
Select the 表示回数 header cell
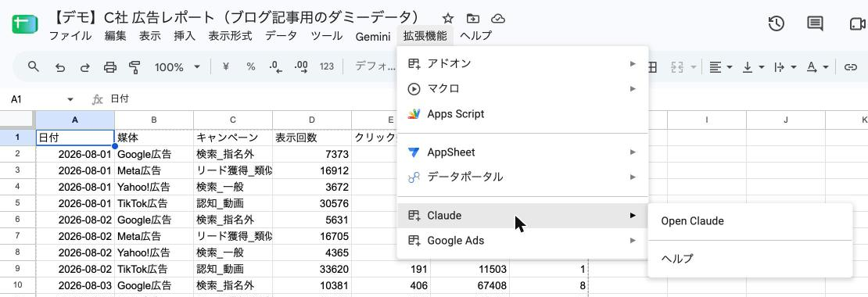pos(312,137)
